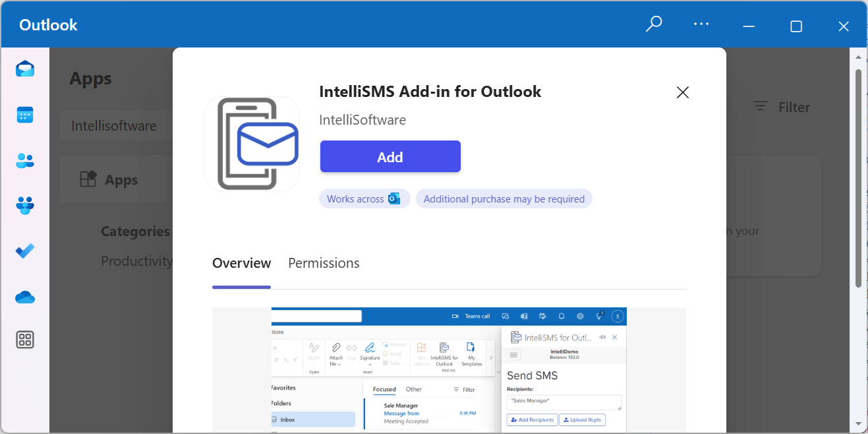
Task: Switch to the Permissions tab
Action: 323,263
